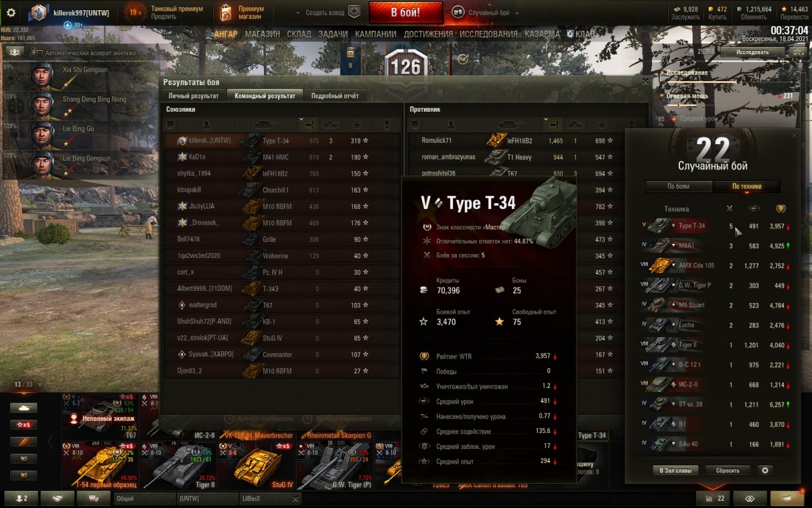Toggle the premium vehicles stripe filter

23,441
